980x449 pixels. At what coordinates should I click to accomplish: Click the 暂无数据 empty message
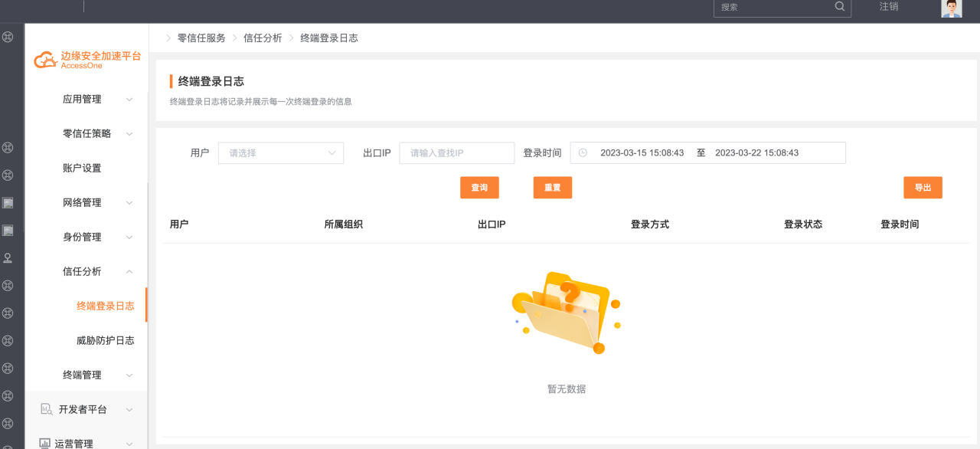tap(567, 389)
